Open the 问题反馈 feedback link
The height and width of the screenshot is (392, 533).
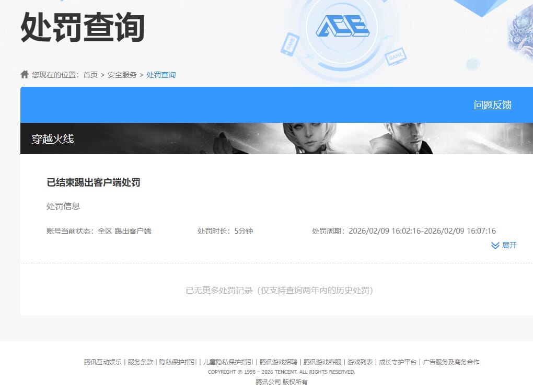pos(493,105)
